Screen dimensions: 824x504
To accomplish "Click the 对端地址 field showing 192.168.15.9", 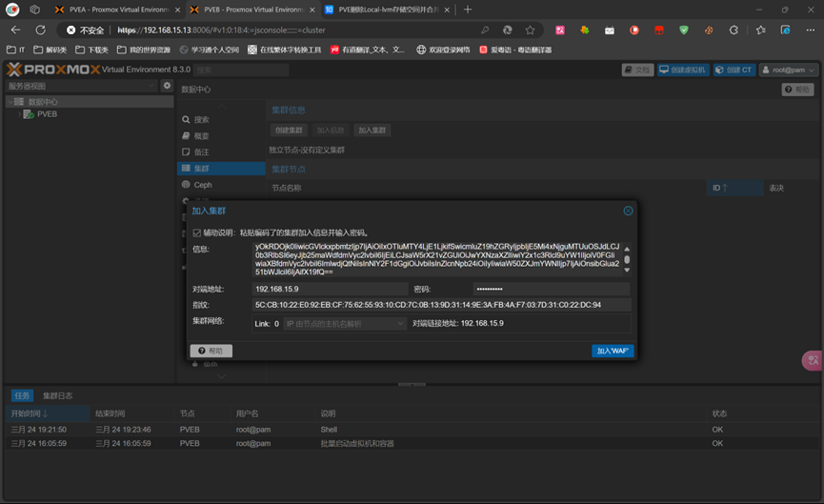I will (x=330, y=289).
